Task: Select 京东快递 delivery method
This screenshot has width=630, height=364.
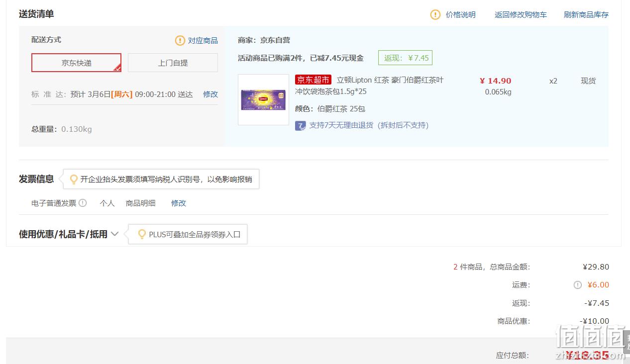Action: pos(77,63)
